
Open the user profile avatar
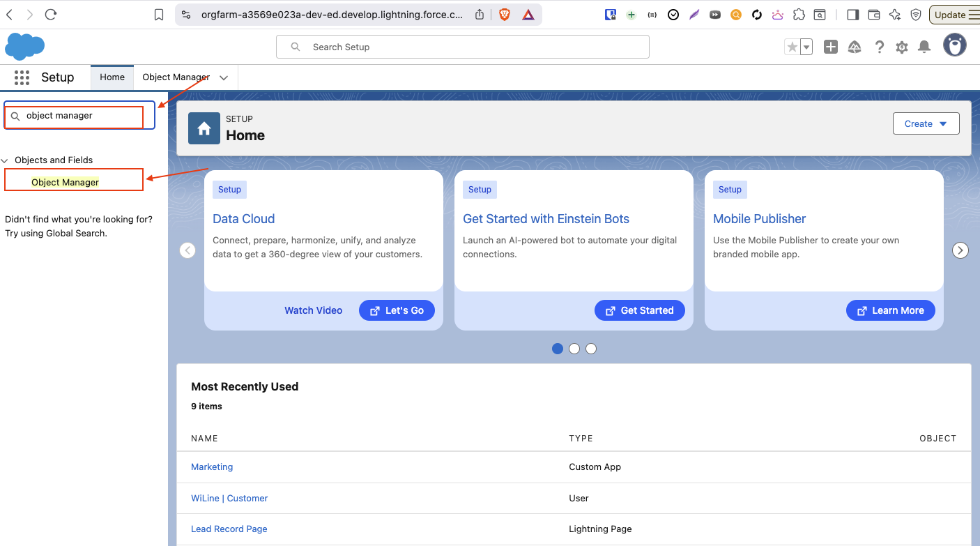pyautogui.click(x=954, y=45)
